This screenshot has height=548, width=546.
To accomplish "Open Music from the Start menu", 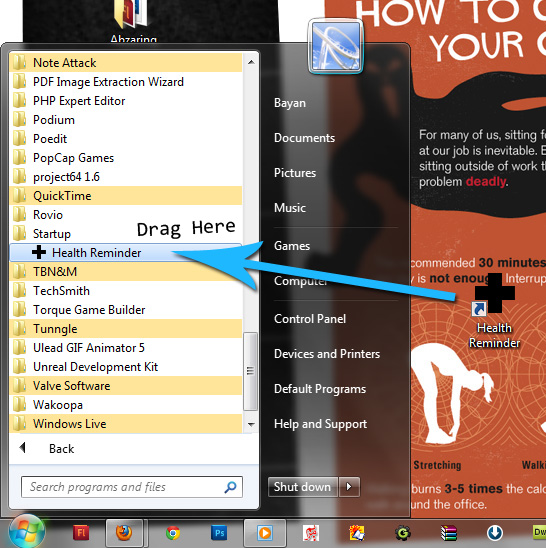I will (290, 208).
